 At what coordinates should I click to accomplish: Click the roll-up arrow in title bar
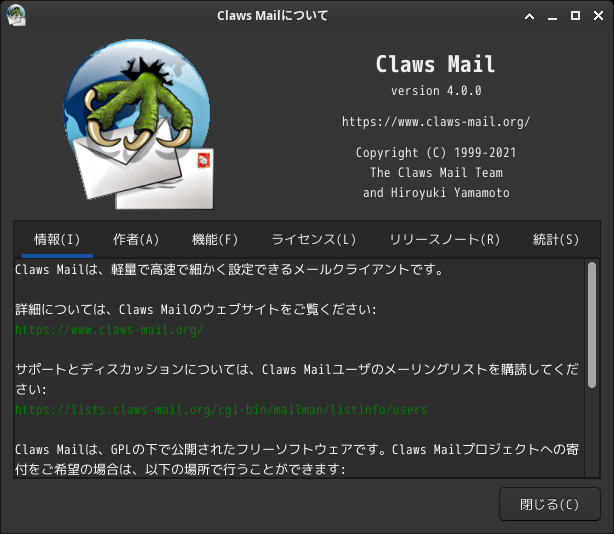point(529,16)
